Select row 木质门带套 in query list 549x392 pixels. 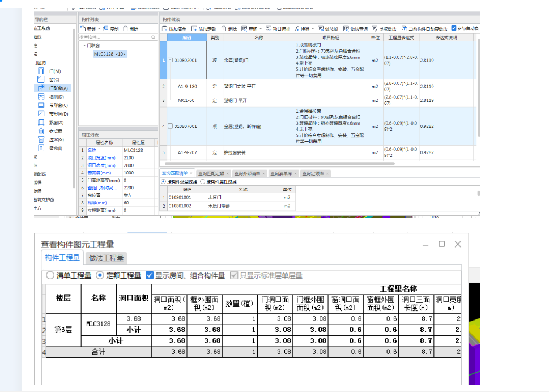point(228,206)
